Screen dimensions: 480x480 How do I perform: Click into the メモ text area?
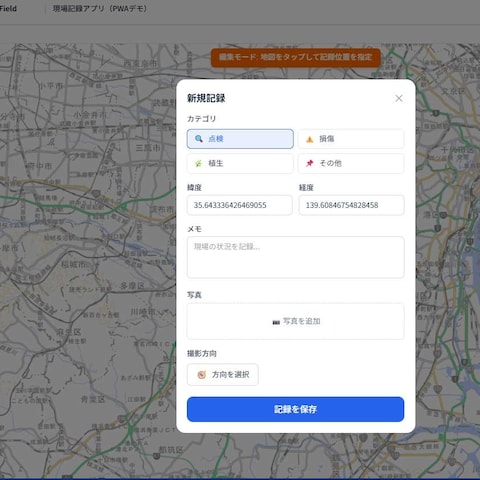click(295, 257)
